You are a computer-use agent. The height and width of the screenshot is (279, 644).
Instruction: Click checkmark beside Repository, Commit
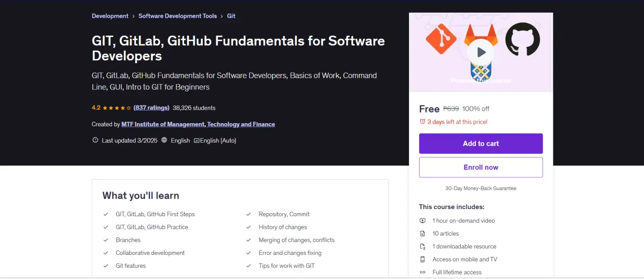tap(249, 214)
